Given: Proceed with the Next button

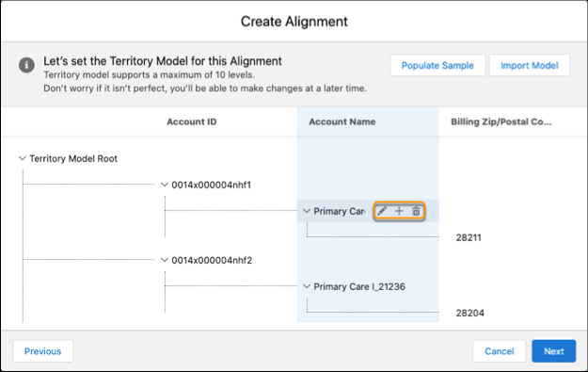Looking at the screenshot, I should (x=554, y=351).
